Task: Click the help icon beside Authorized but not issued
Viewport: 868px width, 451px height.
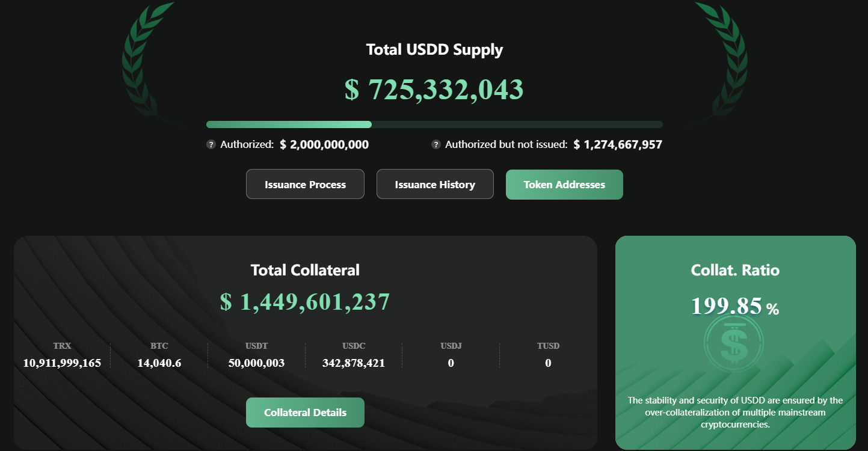Action: coord(436,144)
